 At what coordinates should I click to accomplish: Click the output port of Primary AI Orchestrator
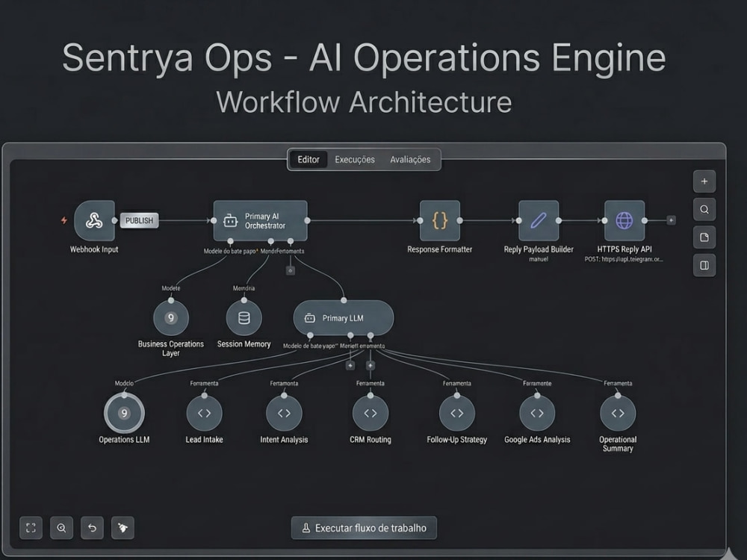click(307, 220)
